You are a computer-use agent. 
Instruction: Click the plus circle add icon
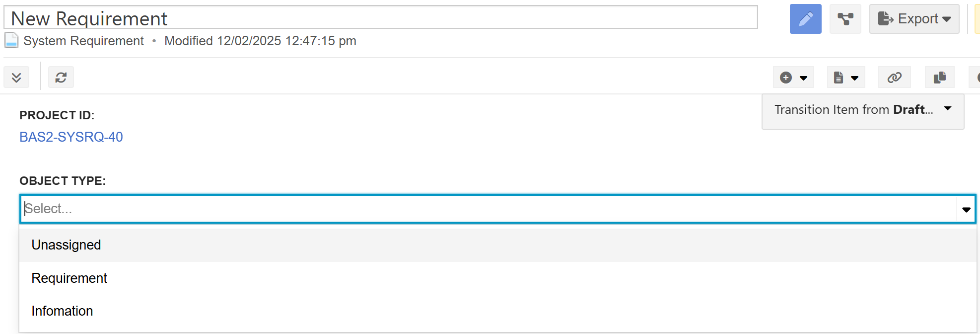click(786, 78)
